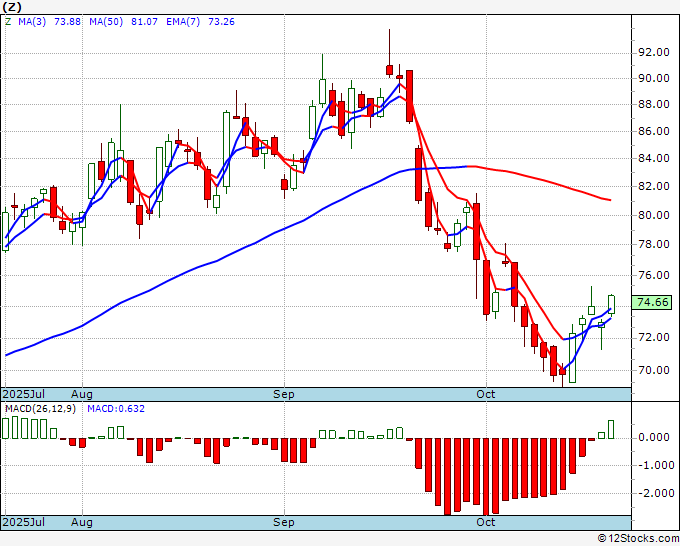The height and width of the screenshot is (546, 680).
Task: Click the MA(3) value 73.88
Action: (67, 22)
